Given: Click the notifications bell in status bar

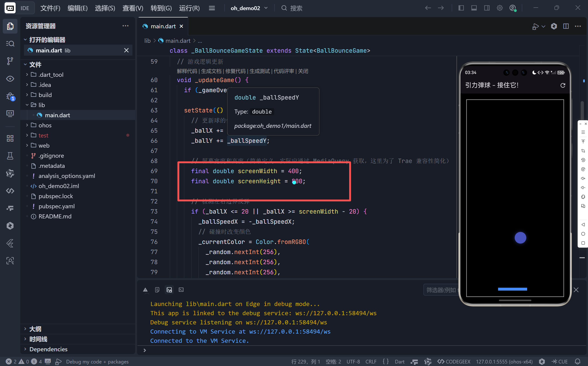Looking at the screenshot, I should coord(578,361).
